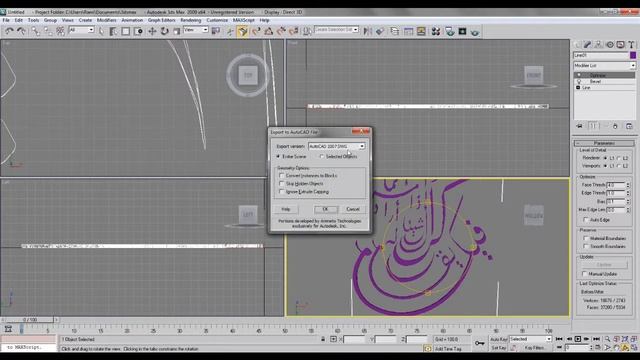The image size is (640, 360).
Task: Open Rendered Frame Window icon
Action: tap(462, 31)
